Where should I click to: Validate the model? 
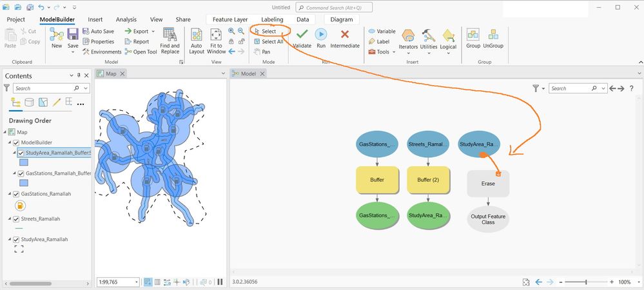302,38
